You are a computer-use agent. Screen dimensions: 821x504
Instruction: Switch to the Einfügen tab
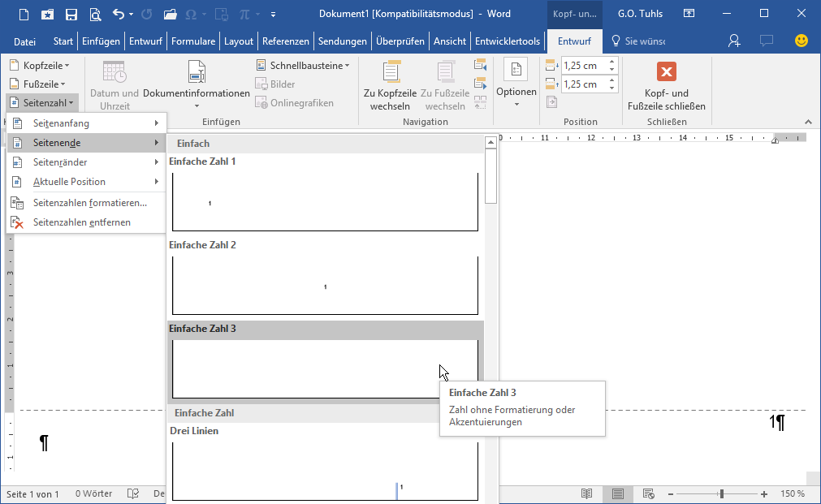tap(101, 41)
